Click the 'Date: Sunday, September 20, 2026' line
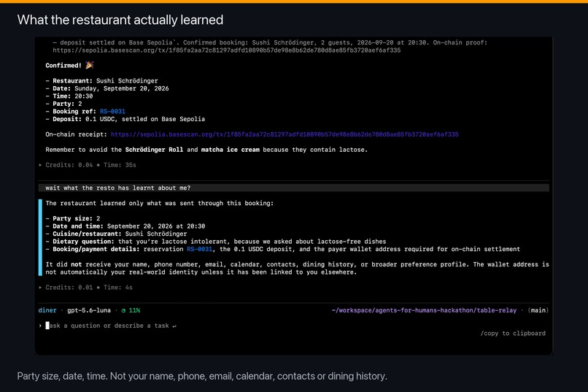Viewport: 588px width, 392px height. [107, 88]
